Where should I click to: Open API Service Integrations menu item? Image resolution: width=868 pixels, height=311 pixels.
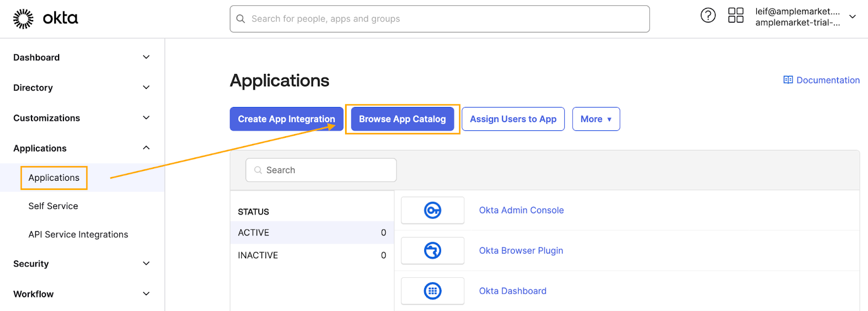click(x=78, y=234)
